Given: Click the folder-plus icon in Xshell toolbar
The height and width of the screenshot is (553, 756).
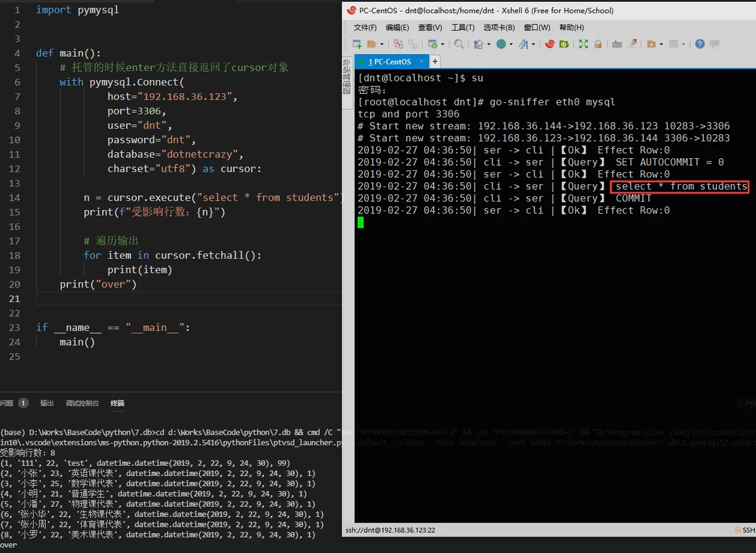Looking at the screenshot, I should coord(651,44).
